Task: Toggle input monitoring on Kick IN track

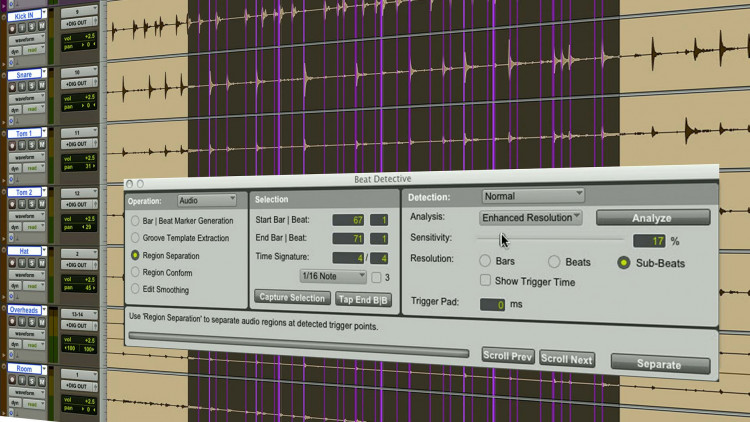Action: [22, 28]
